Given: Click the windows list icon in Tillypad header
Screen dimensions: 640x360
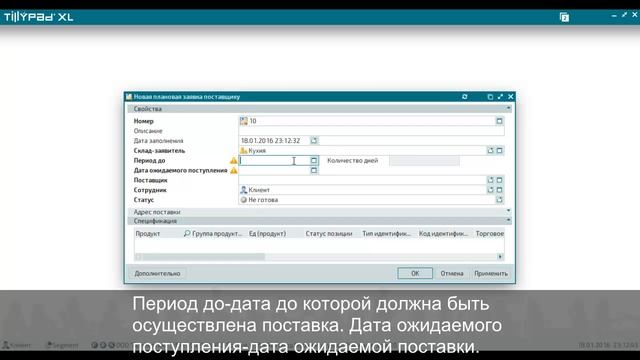Looking at the screenshot, I should click(x=564, y=17).
